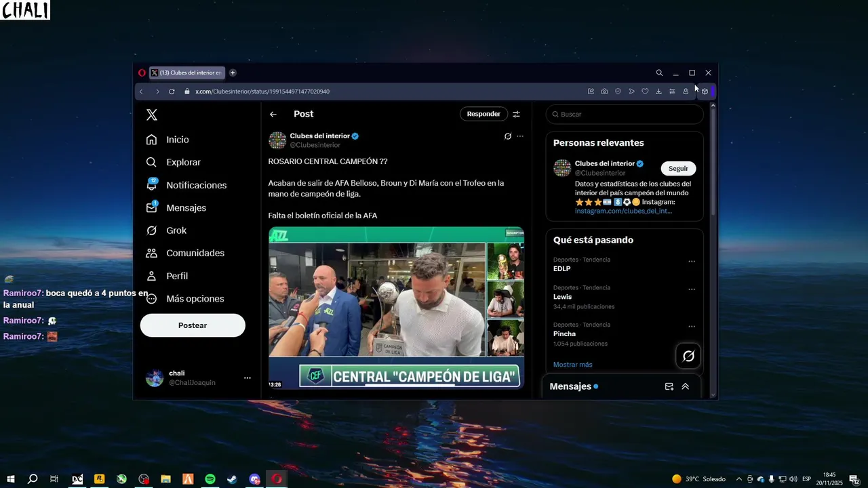Open the Pincha trending topic

[564, 333]
